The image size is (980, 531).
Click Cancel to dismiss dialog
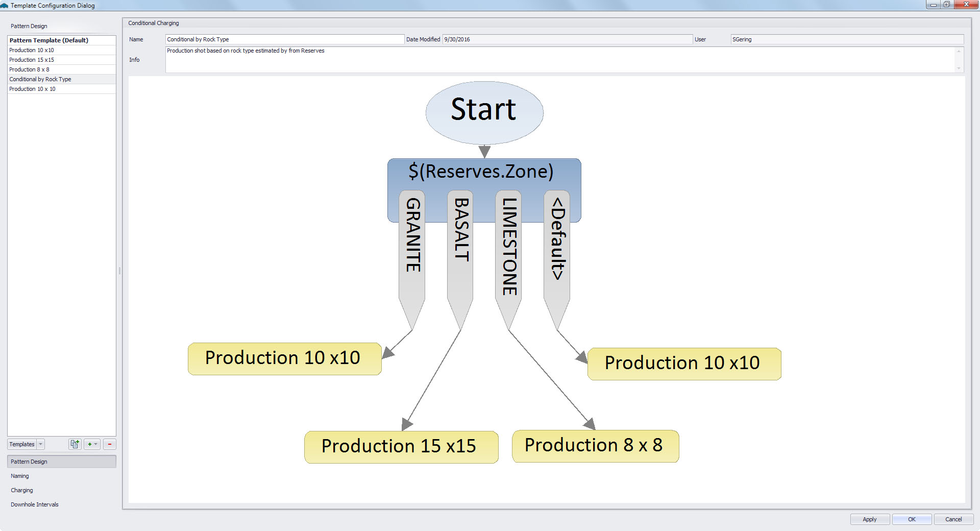953,519
